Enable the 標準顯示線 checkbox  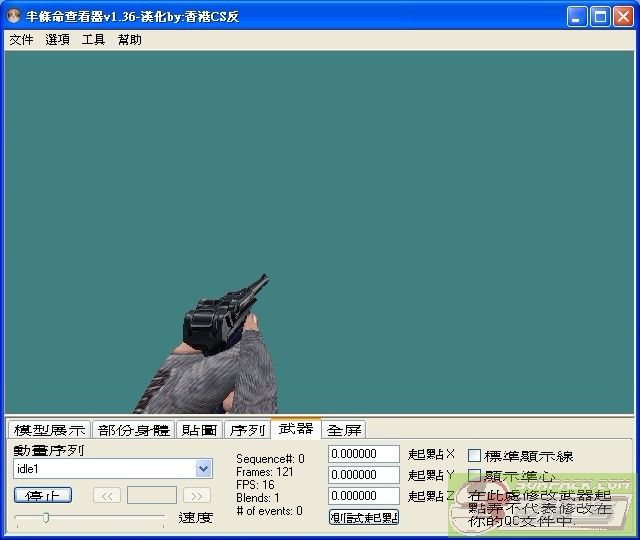point(475,456)
